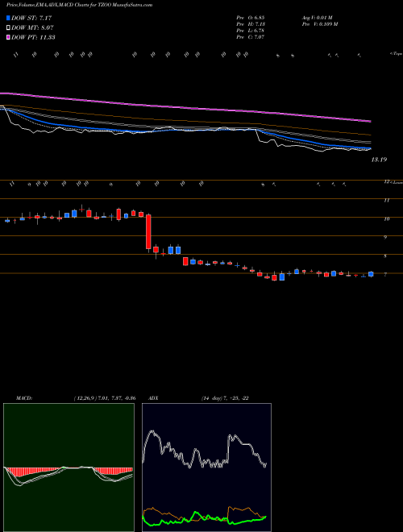Click the 'Avg V: 0.01 M' value
Viewport: 403px width, 532px height.
coord(317,18)
